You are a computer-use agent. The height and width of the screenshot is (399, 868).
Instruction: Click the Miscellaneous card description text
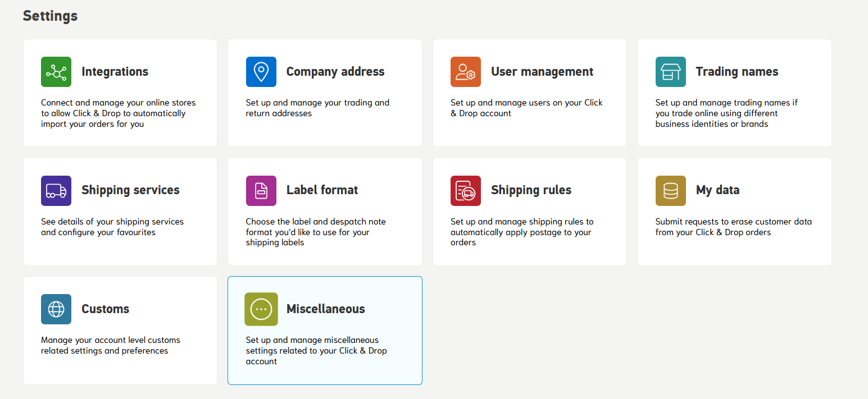coord(316,351)
